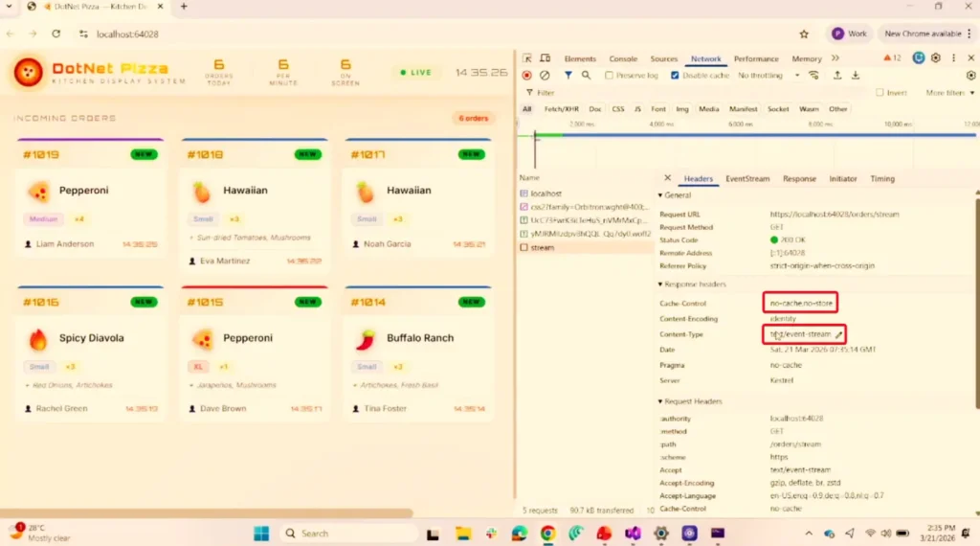This screenshot has width=980, height=546.
Task: Enable the Preserve log checkbox
Action: [x=610, y=76]
